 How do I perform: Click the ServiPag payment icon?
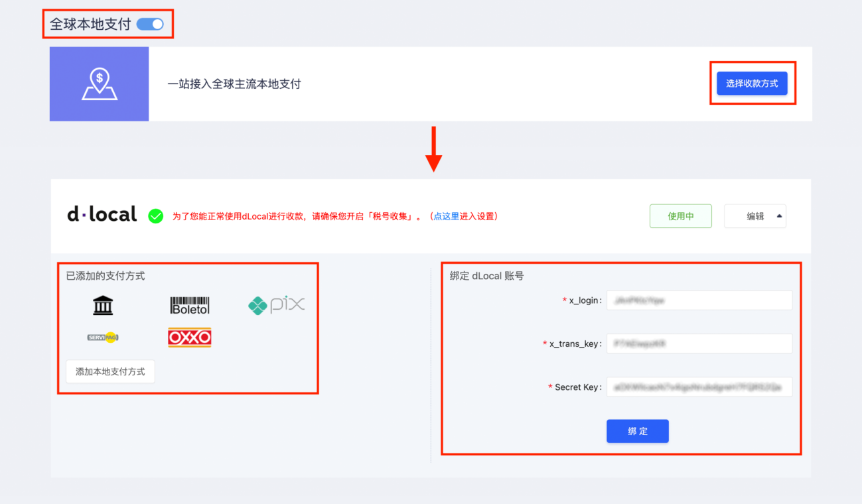[x=102, y=338]
